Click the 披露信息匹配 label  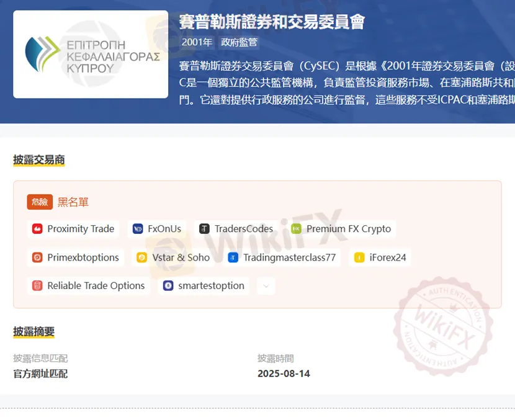click(40, 358)
